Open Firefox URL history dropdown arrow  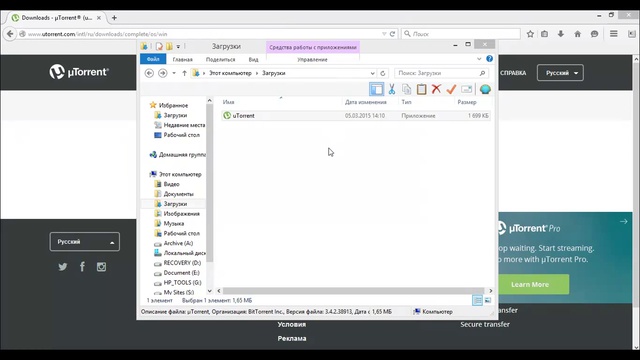(x=384, y=34)
